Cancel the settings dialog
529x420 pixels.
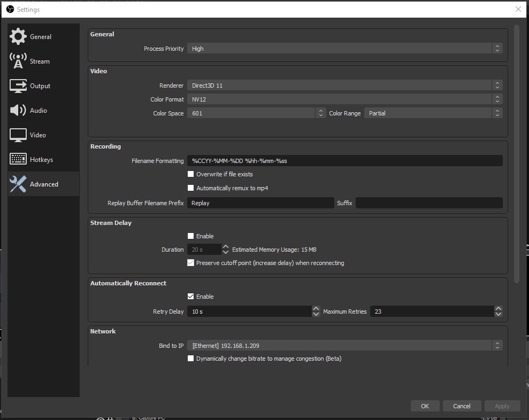(462, 406)
